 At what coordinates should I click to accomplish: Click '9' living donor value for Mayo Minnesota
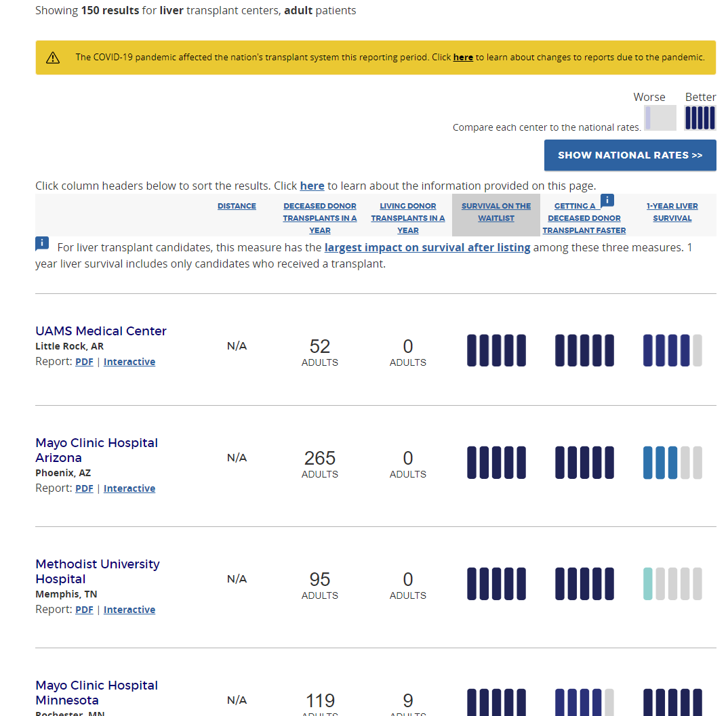click(x=408, y=700)
